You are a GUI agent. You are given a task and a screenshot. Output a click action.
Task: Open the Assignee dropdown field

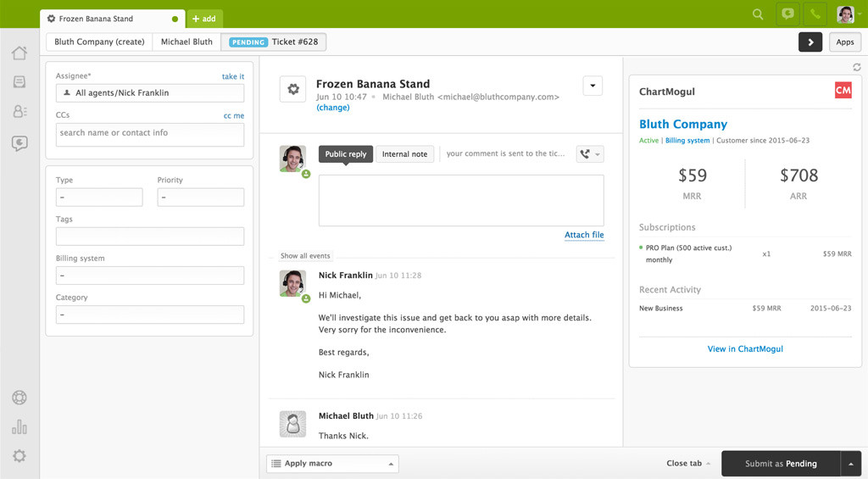point(149,93)
